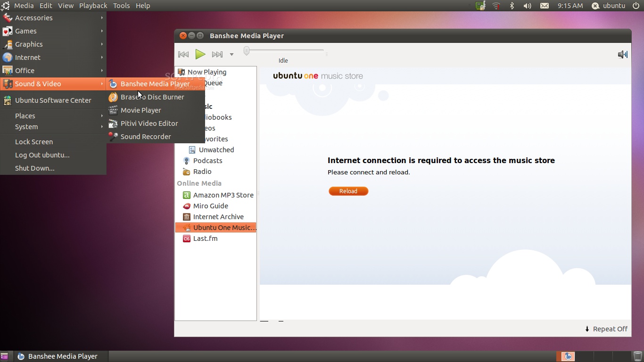The image size is (644, 362).
Task: Expand the Office submenu
Action: [x=53, y=71]
